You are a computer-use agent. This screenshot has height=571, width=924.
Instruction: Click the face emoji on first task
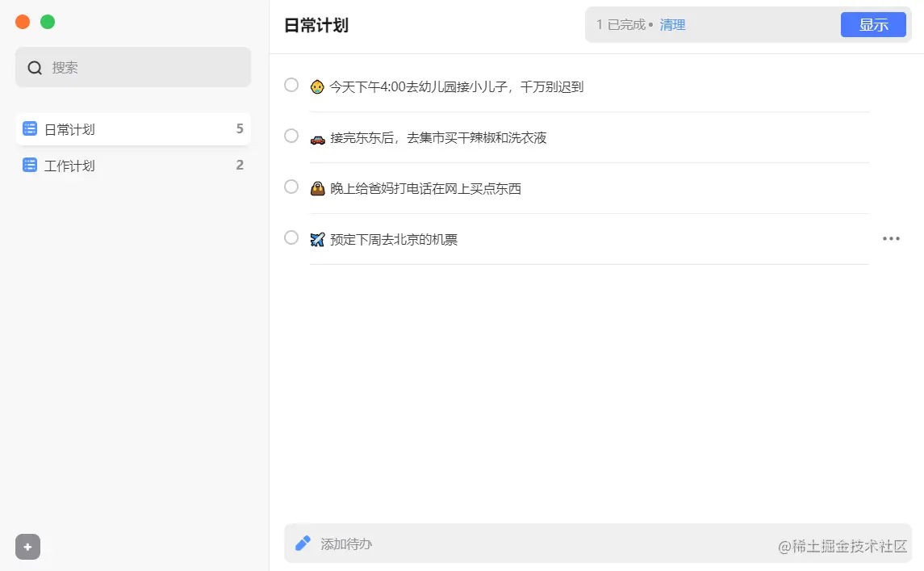(318, 87)
